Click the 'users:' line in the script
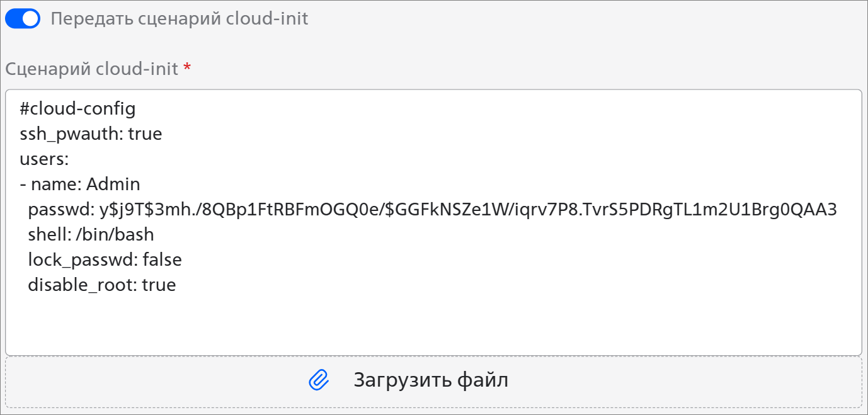Image resolution: width=868 pixels, height=415 pixels. click(44, 159)
